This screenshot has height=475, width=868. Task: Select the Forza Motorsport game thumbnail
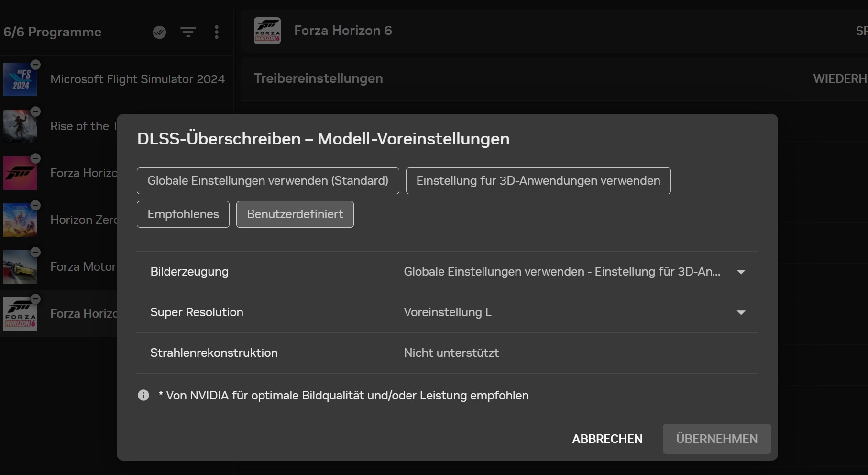(x=20, y=267)
